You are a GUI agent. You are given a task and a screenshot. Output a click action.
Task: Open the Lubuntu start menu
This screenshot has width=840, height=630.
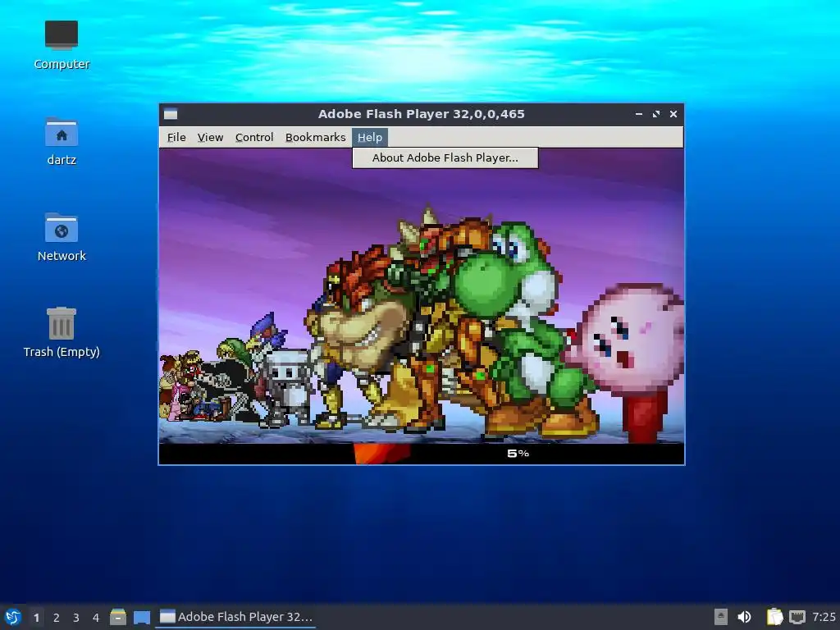pos(13,617)
